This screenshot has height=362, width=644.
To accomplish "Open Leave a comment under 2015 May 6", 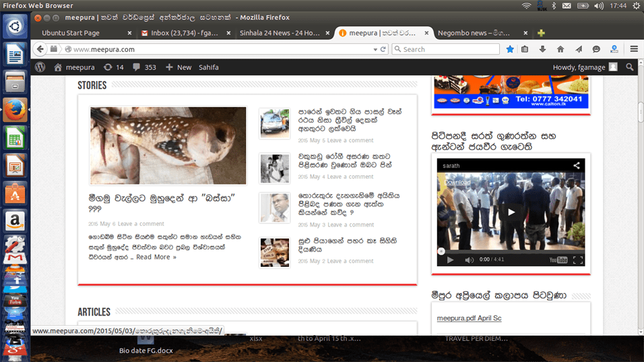I will point(141,224).
